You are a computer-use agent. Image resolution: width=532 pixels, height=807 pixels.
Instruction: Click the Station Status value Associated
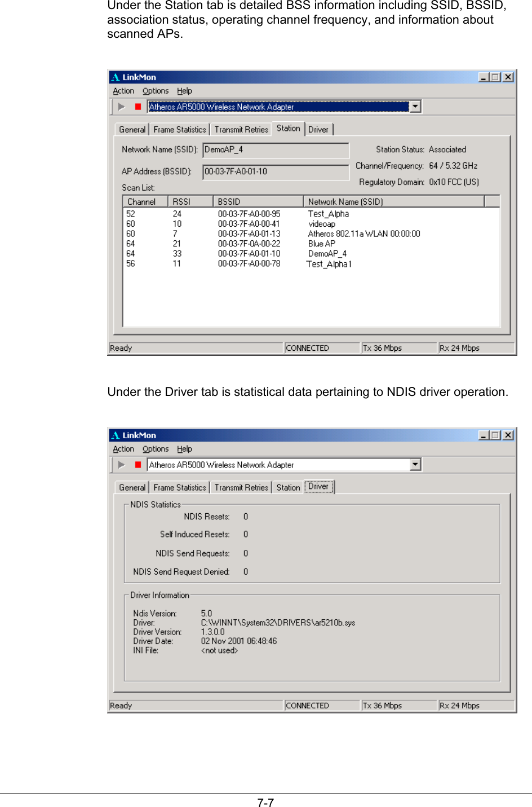(447, 149)
